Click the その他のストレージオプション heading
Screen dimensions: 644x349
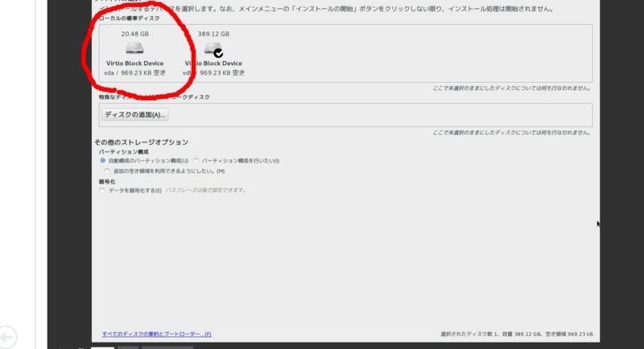(142, 142)
